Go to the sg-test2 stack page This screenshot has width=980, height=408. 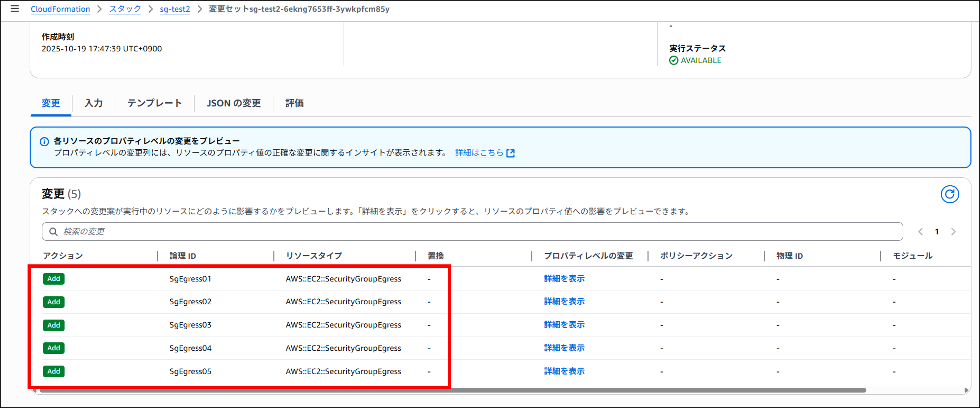click(x=175, y=9)
